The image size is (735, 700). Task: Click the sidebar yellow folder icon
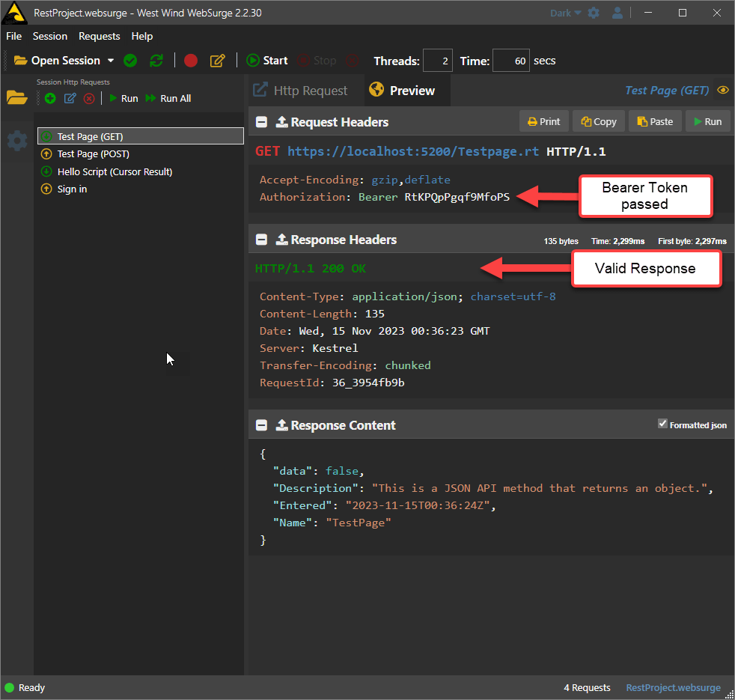coord(17,97)
